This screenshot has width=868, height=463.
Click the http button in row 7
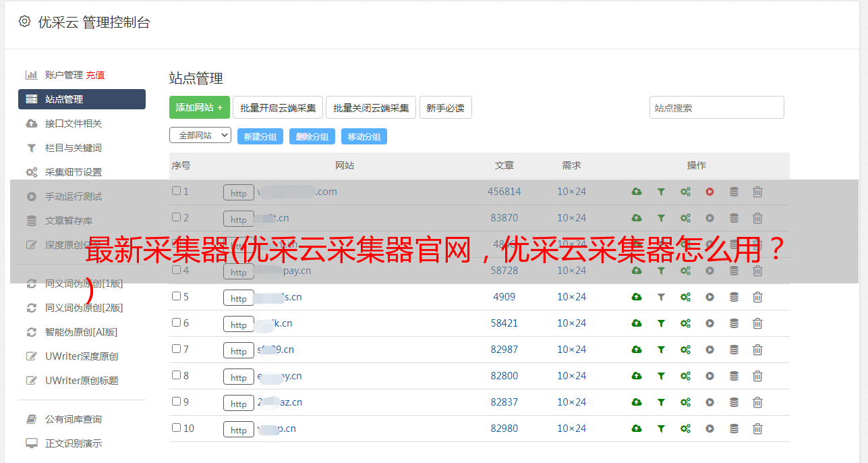click(239, 350)
